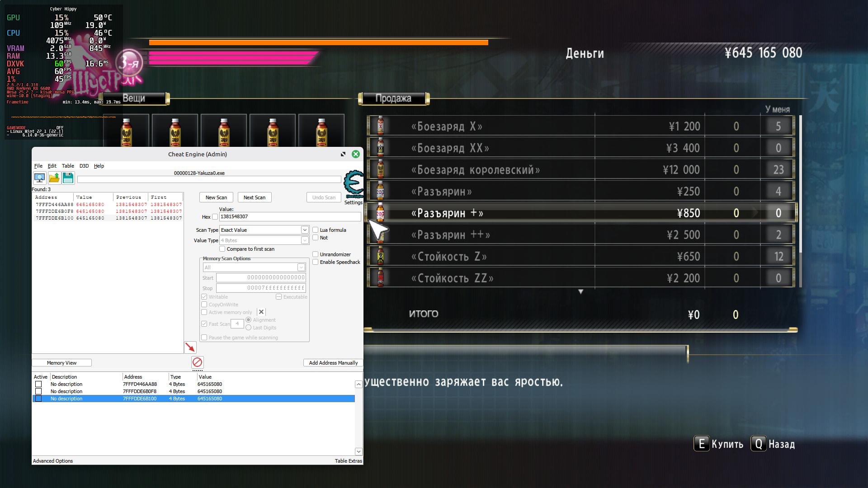
Task: Click Add Address Manually button
Action: click(x=333, y=363)
